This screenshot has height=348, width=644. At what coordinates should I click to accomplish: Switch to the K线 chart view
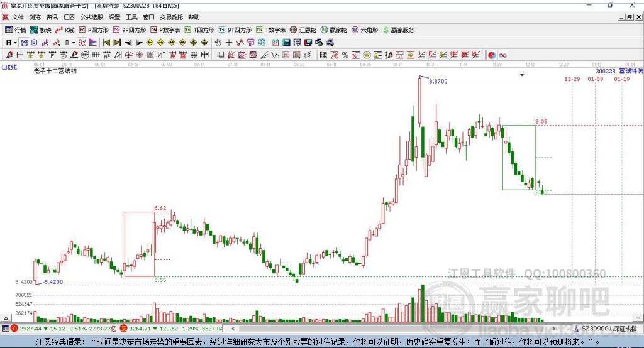click(x=65, y=30)
